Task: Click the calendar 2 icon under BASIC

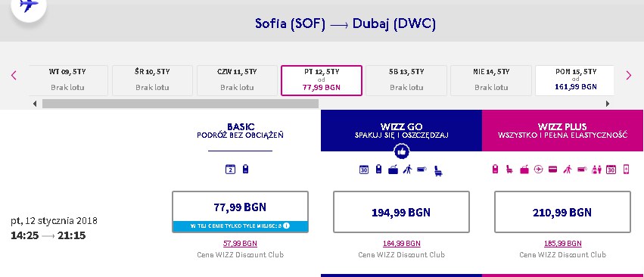Action: pos(230,169)
